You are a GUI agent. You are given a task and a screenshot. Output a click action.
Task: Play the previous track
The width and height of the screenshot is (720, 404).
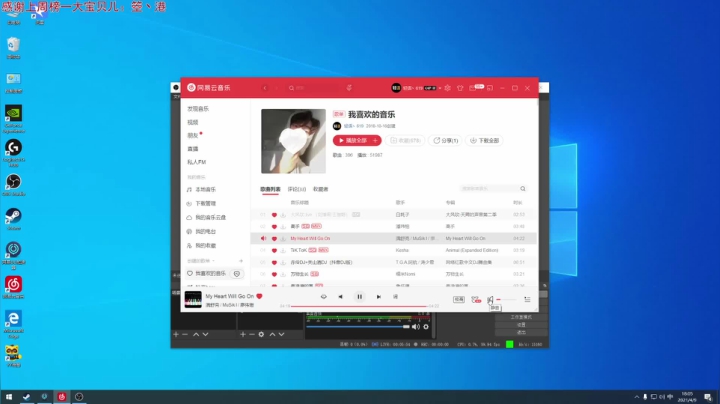point(340,297)
